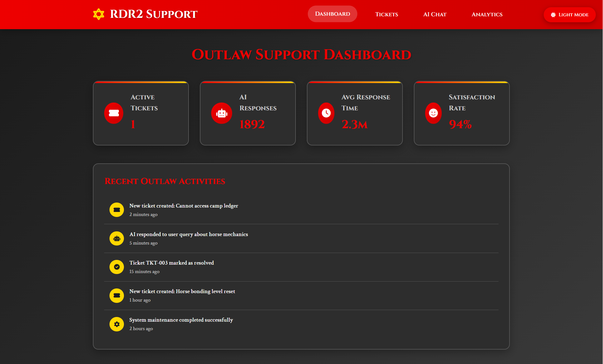Open the Tickets page
The image size is (603, 364).
coord(386,14)
